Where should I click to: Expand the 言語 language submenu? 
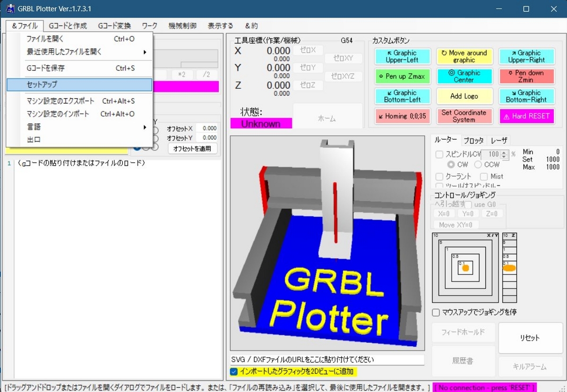79,127
